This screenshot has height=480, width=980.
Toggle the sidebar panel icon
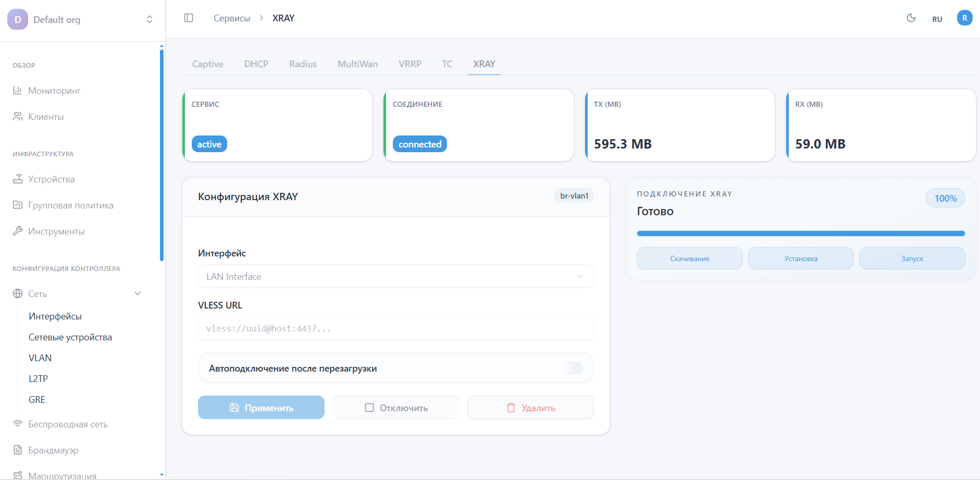(189, 18)
